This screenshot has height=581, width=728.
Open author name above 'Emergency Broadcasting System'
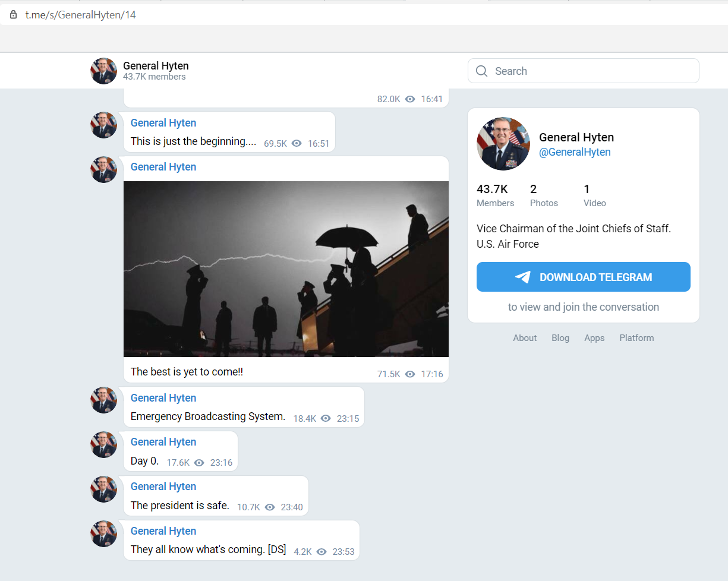163,398
